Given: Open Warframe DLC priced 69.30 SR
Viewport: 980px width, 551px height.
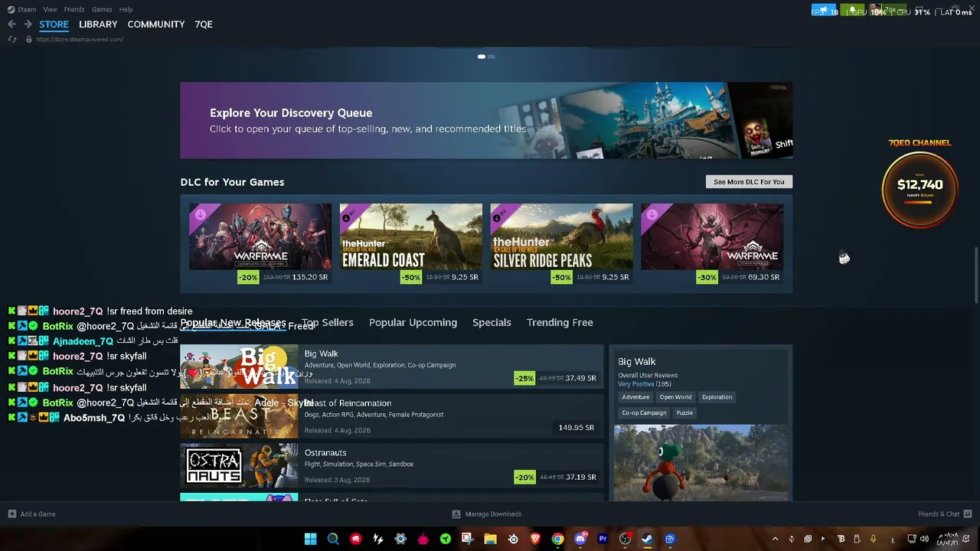Looking at the screenshot, I should click(712, 244).
